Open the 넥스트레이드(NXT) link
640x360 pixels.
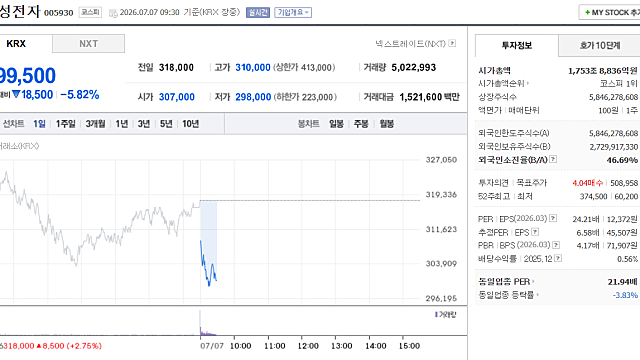pyautogui.click(x=411, y=43)
